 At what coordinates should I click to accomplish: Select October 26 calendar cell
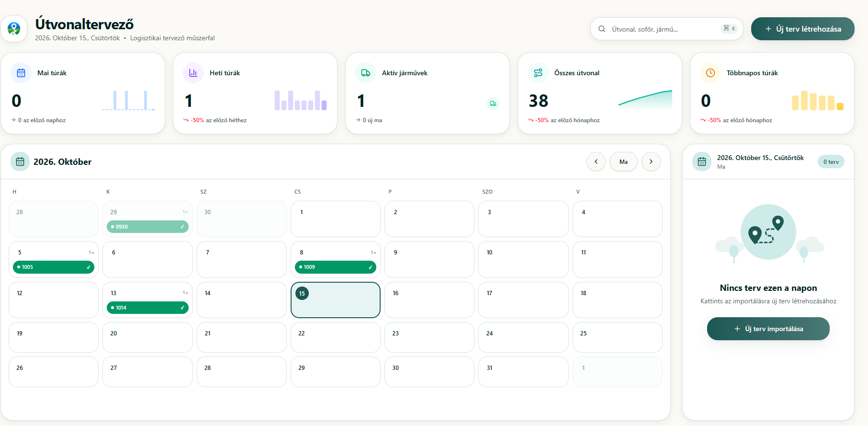tap(54, 372)
